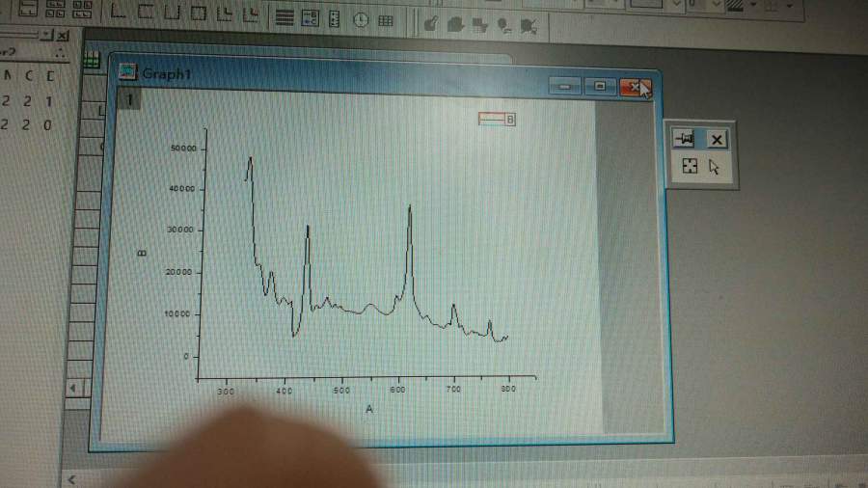The image size is (868, 488).
Task: Minimize the Graph1 window
Action: point(564,86)
